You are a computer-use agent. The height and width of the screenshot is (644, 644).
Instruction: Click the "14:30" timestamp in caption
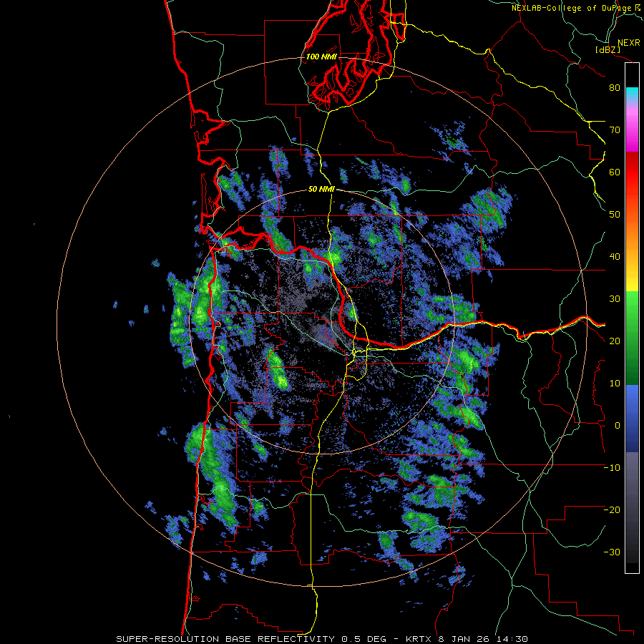(x=512, y=639)
